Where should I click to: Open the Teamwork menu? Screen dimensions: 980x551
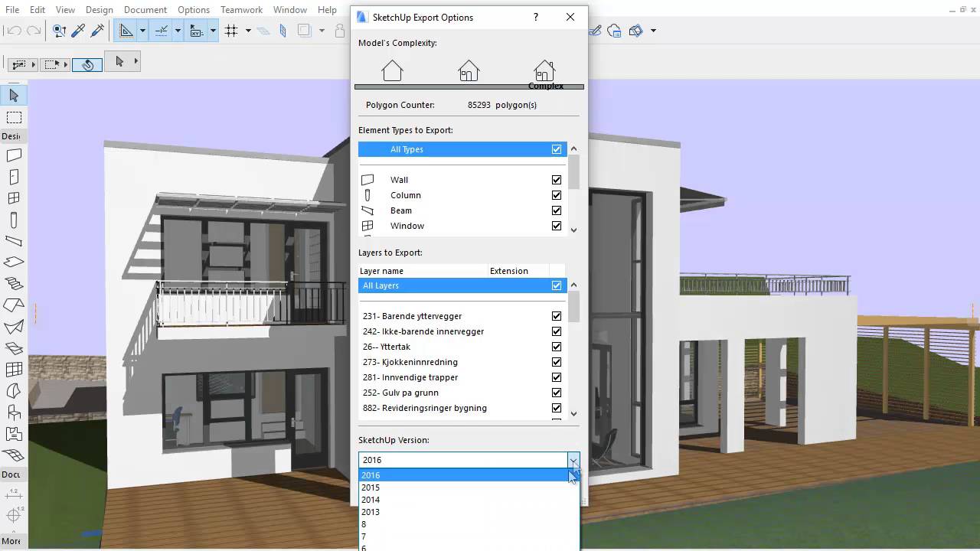click(241, 10)
